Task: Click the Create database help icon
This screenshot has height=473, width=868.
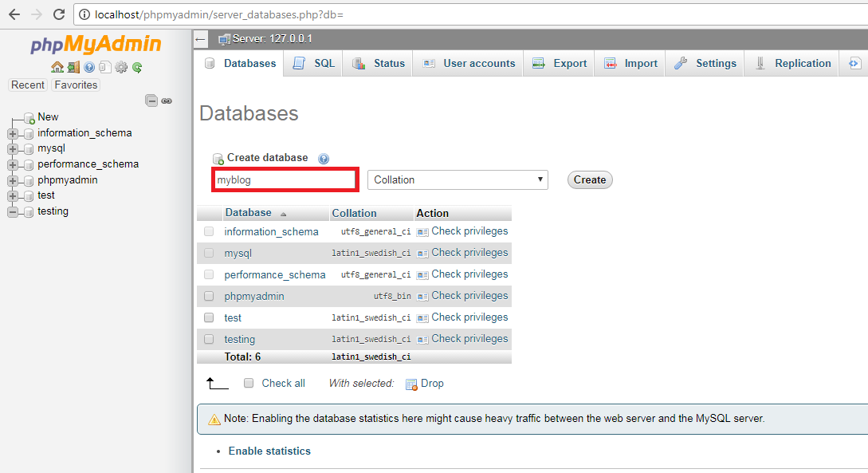Action: 324,159
